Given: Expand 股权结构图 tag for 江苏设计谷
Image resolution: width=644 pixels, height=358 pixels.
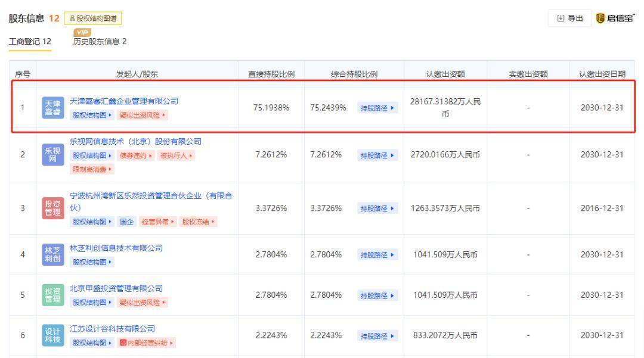Looking at the screenshot, I should click(92, 343).
